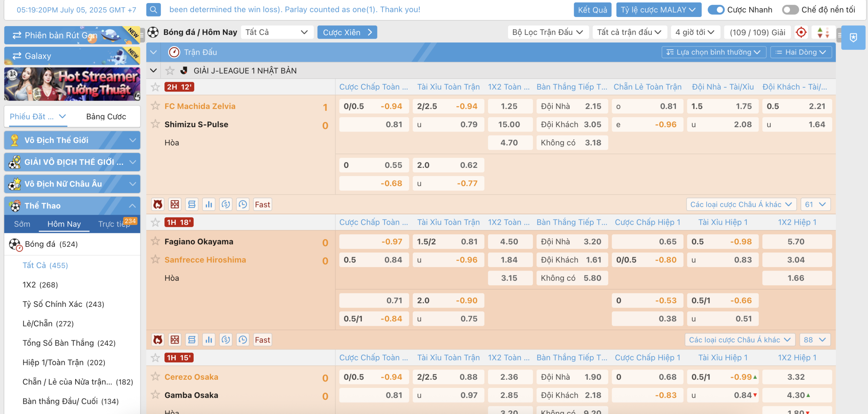Bet FC Machida Zelvia 1X2 odds 1.25

510,106
